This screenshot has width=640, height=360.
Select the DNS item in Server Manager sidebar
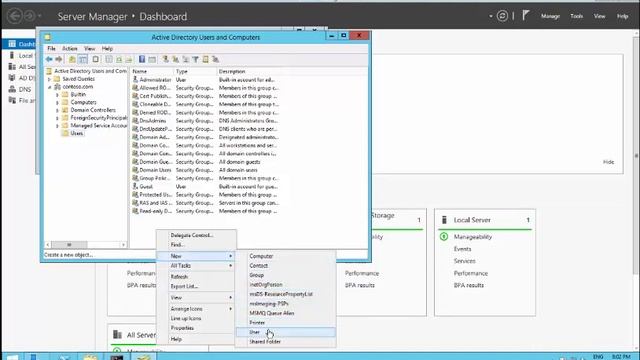coord(20,89)
